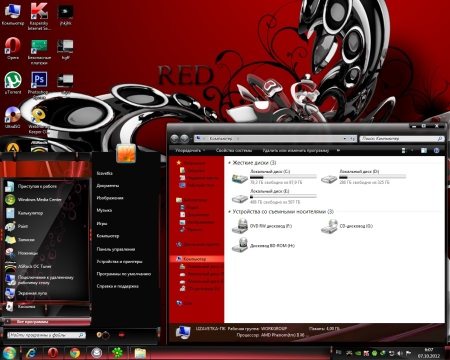This screenshot has width=450, height=360.
Task: Open the Упорядочить dropdown menu
Action: [190, 150]
